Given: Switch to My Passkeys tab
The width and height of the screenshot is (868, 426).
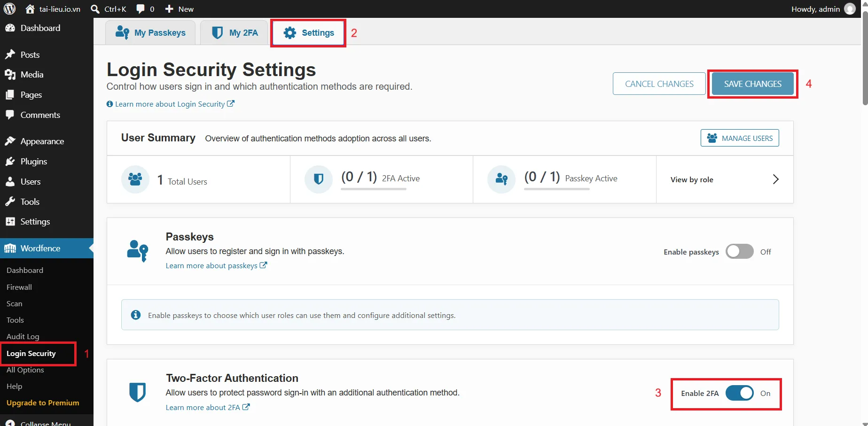Looking at the screenshot, I should [x=150, y=33].
